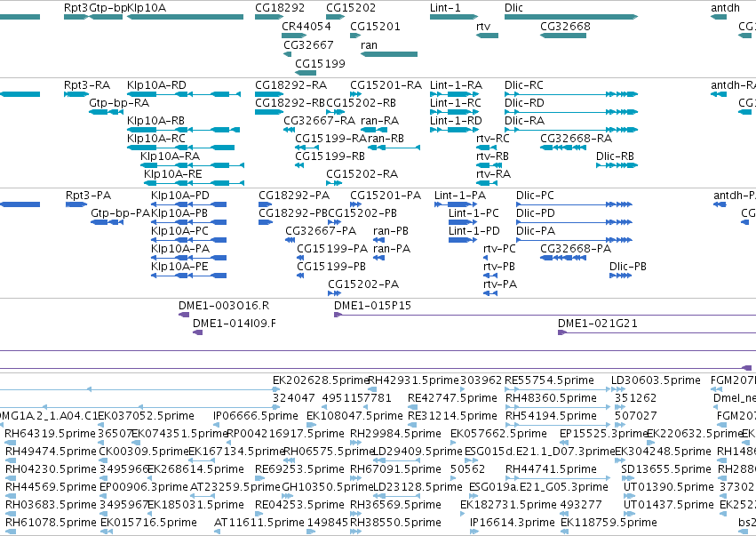Image resolution: width=756 pixels, height=536 pixels.
Task: Click EST CK00309.5prime label
Action: [x=144, y=452]
